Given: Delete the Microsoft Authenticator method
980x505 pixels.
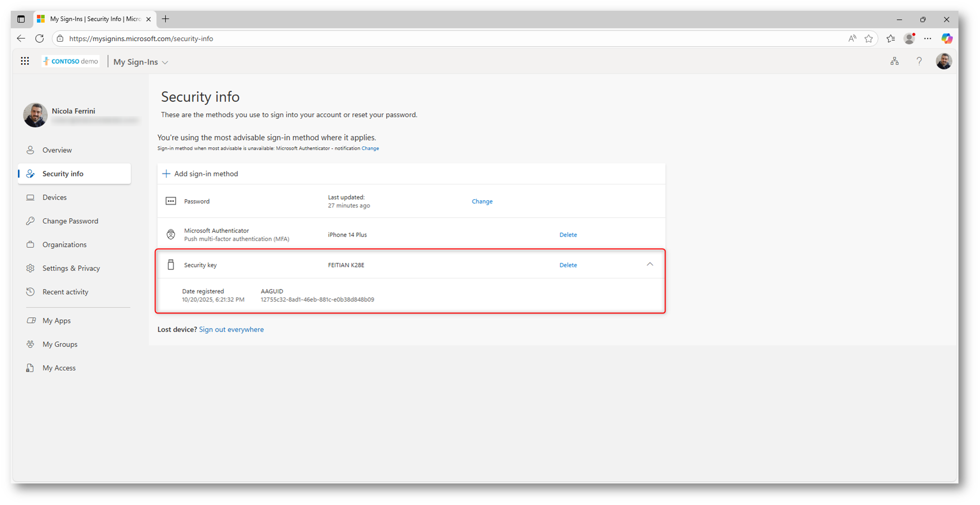Looking at the screenshot, I should [568, 235].
